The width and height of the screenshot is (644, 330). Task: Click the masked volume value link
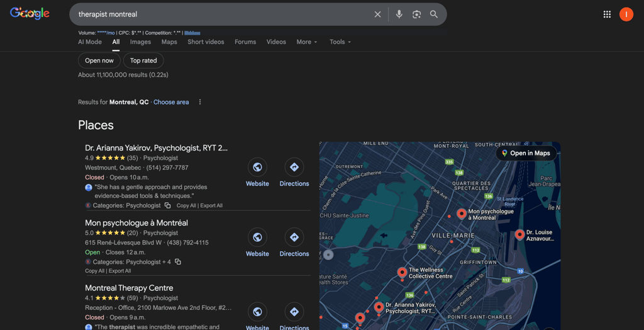[106, 33]
